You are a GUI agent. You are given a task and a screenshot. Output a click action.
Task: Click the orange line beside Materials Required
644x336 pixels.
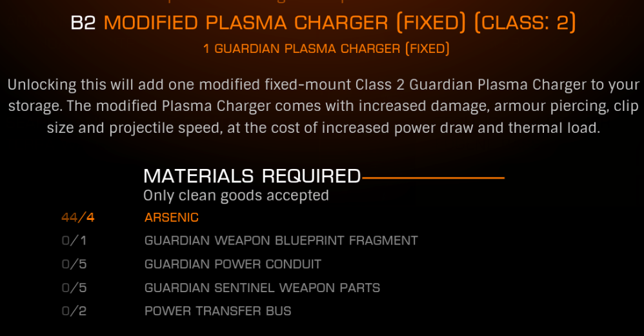coord(433,177)
